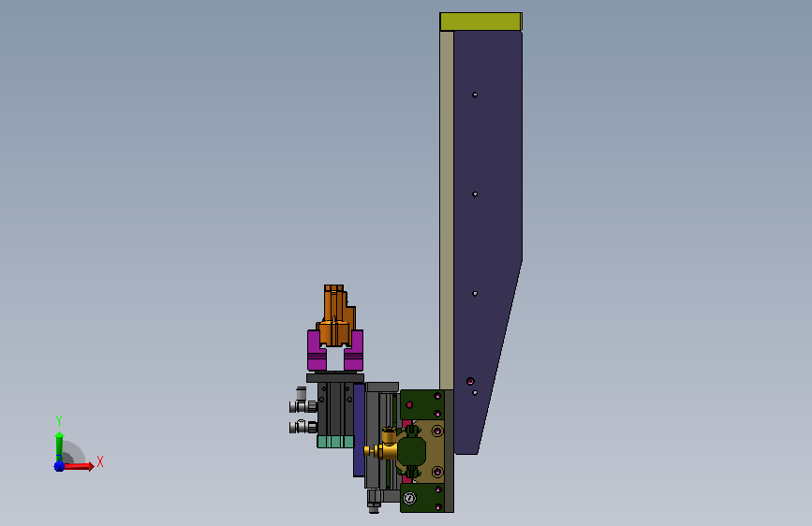Click the red X axis arrow of the triad
Viewport: 812px width, 526px height.
[x=80, y=466]
